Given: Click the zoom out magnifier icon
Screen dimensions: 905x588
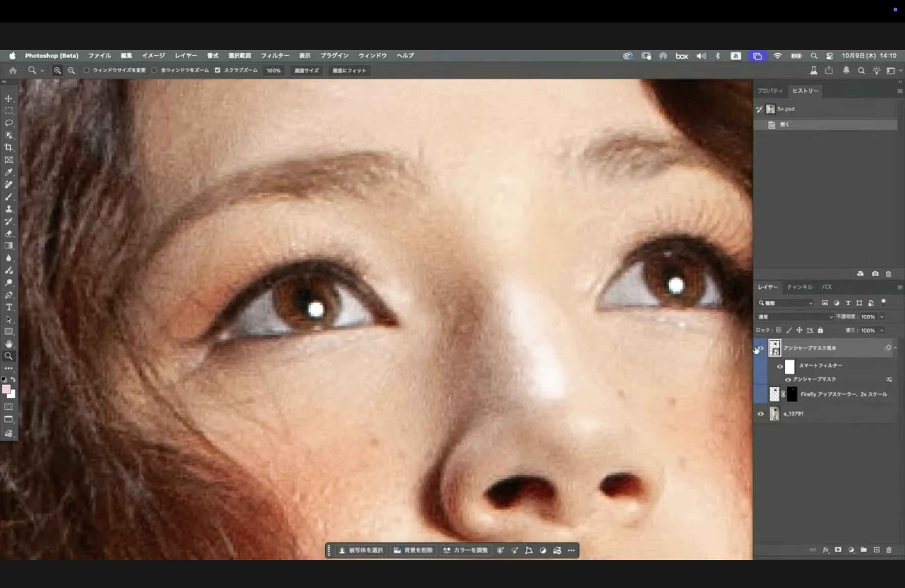Looking at the screenshot, I should click(71, 70).
